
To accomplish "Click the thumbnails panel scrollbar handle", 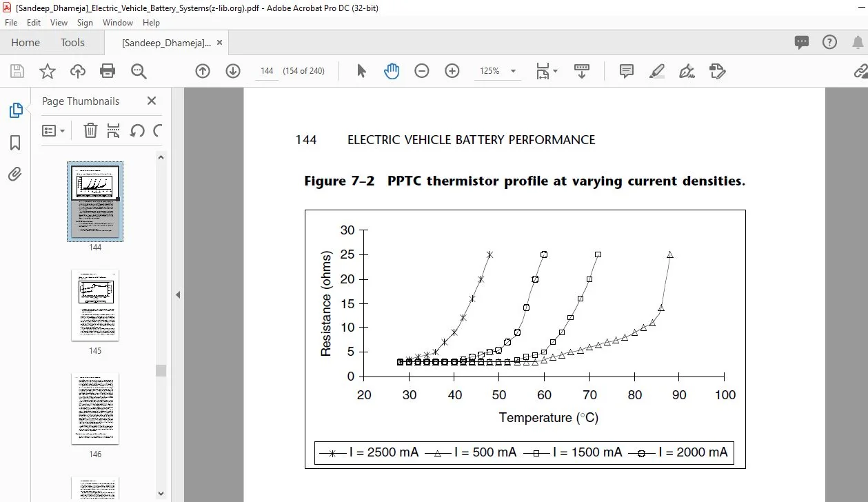I will click(x=161, y=370).
